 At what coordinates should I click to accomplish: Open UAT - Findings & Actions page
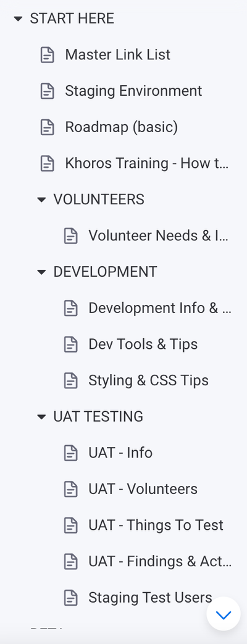tap(160, 561)
